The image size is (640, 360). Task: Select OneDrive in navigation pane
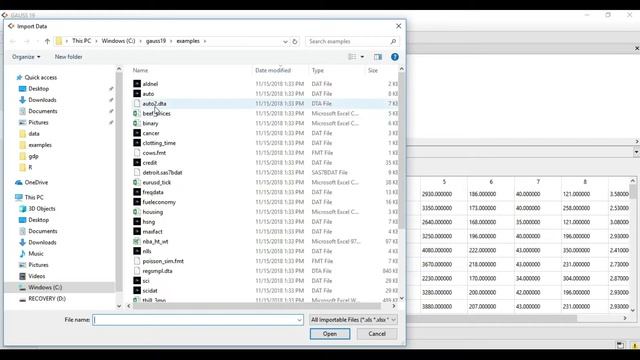click(36, 182)
